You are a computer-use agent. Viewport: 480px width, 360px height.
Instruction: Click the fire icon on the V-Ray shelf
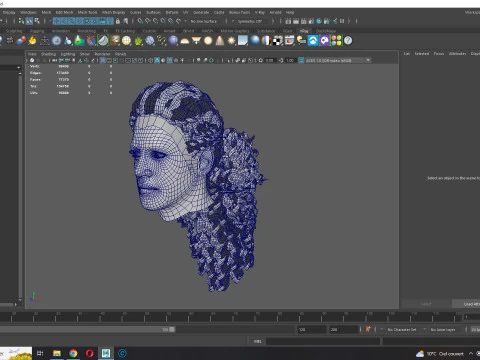coord(32,41)
